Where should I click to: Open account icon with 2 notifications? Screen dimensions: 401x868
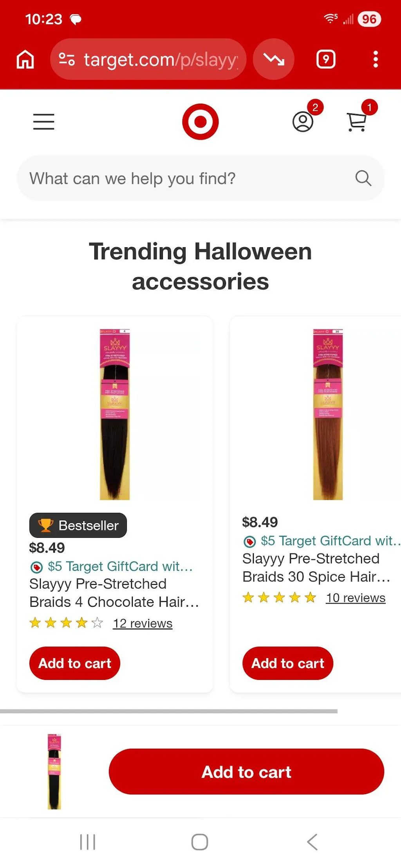(303, 122)
